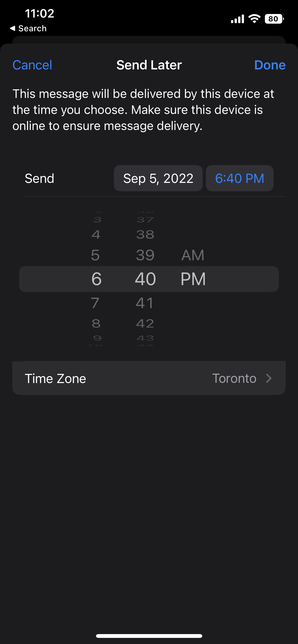Open the Sep 5, 2022 date picker
Image resolution: width=298 pixels, height=644 pixels.
click(x=158, y=178)
